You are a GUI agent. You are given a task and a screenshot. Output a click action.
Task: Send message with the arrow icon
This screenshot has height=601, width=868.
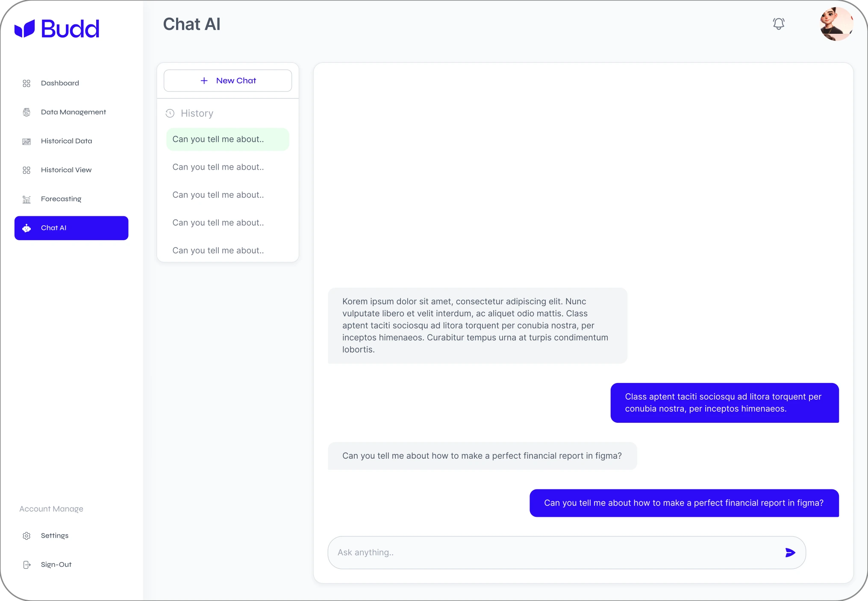790,552
